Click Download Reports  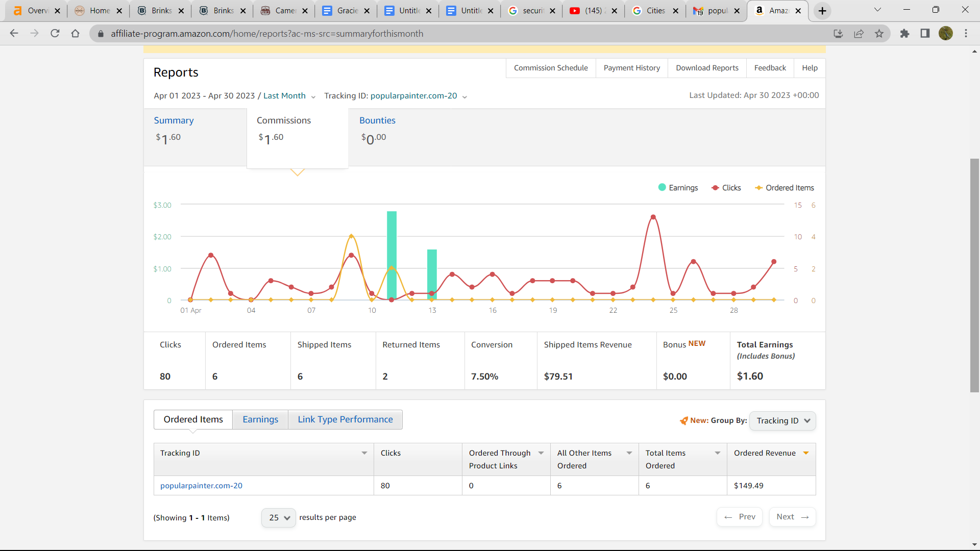tap(707, 68)
